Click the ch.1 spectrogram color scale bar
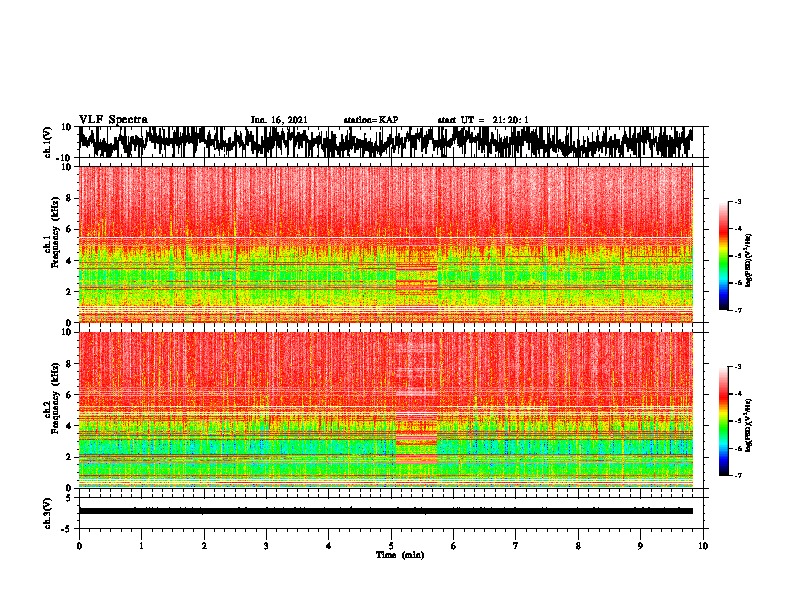Screen dimensions: 792x612 coord(724,256)
